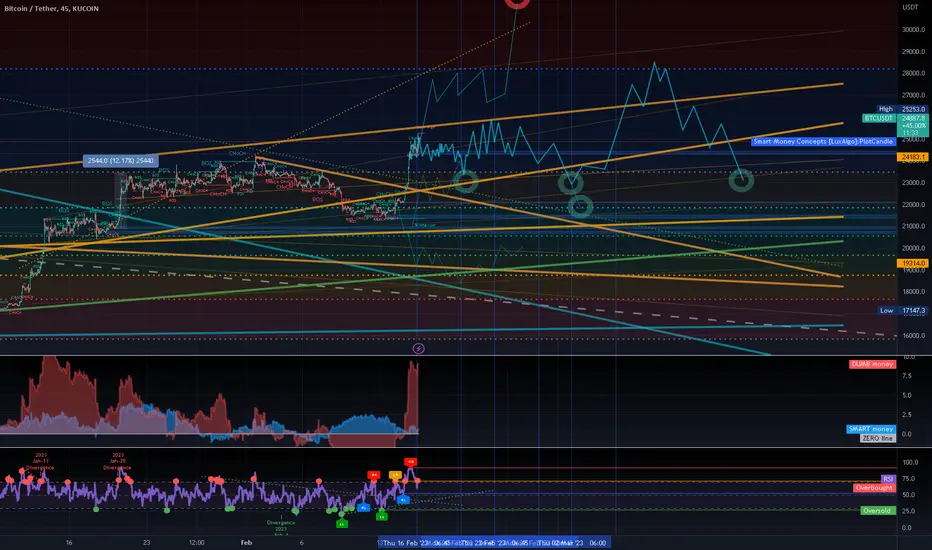The height and width of the screenshot is (550, 932).
Task: Click the green Oversold label
Action: coord(877,510)
